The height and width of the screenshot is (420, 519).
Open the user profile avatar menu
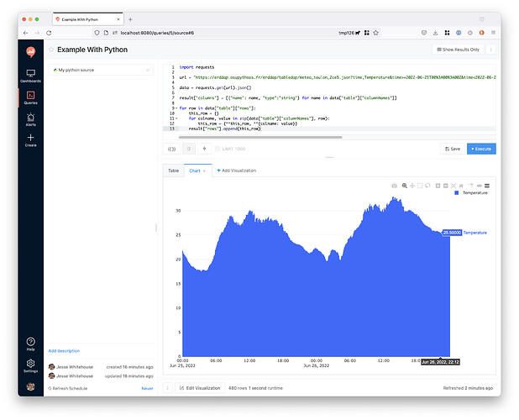tap(31, 386)
